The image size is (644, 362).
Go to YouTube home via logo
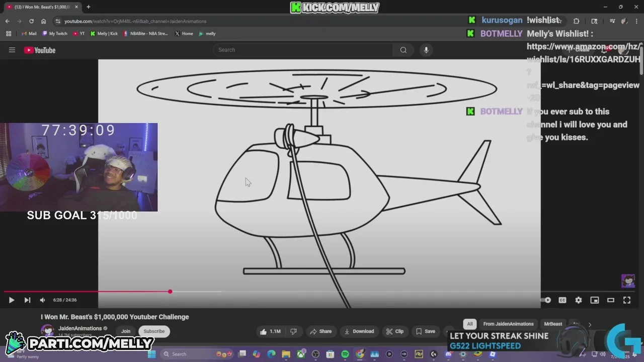(40, 50)
